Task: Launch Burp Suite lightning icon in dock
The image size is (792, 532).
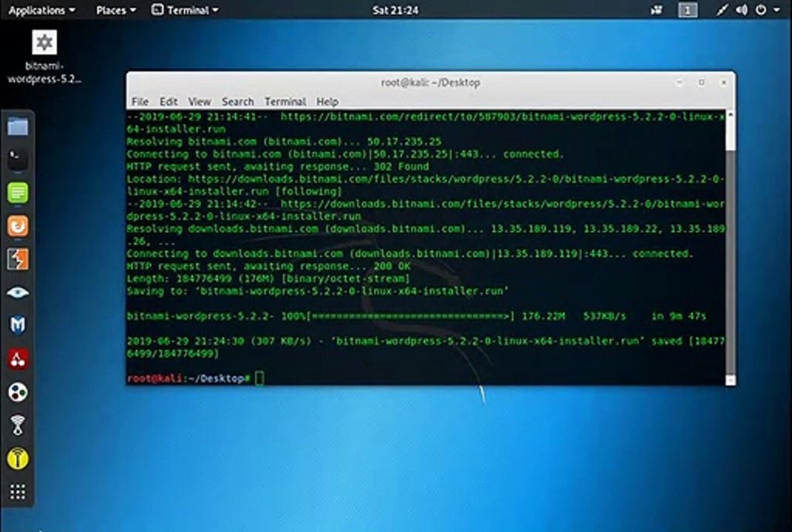Action: point(18,259)
